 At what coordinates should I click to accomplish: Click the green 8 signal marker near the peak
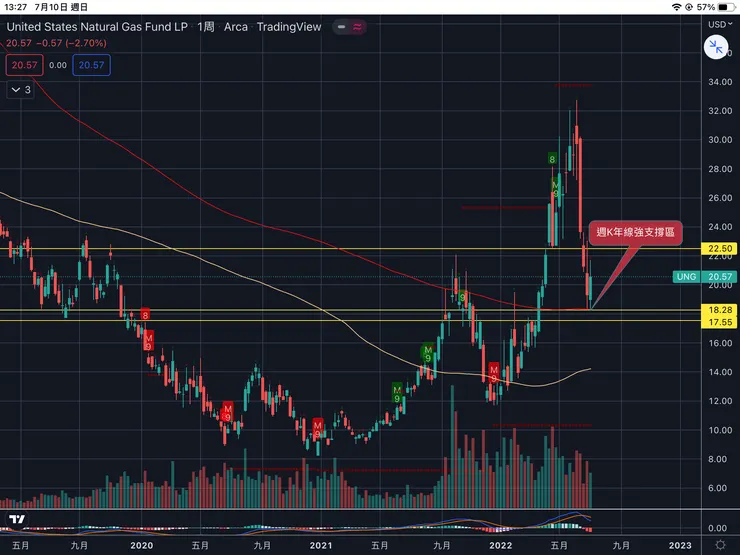[x=552, y=159]
